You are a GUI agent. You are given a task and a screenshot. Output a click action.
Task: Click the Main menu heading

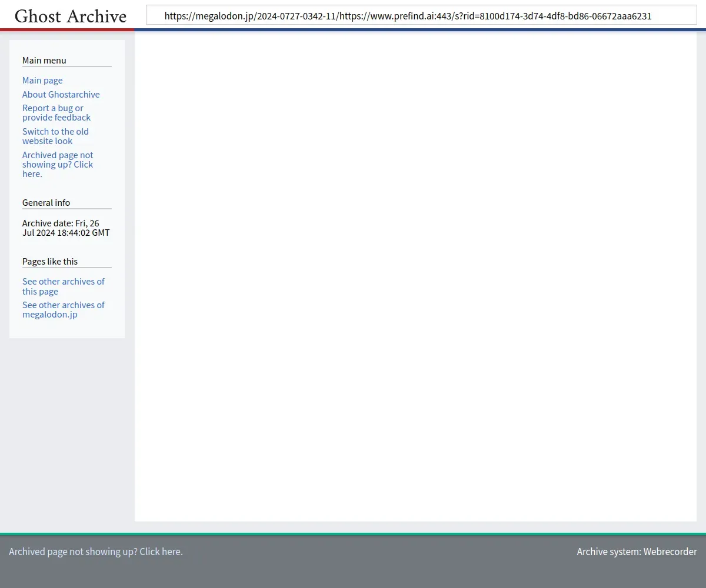pos(44,61)
